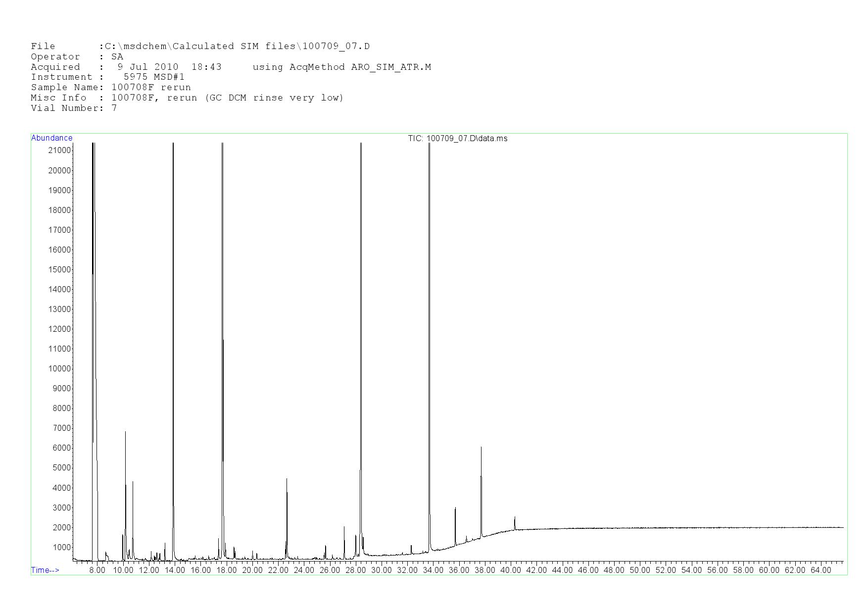Click the Vial Number value 7
868x614 pixels.
click(x=114, y=108)
